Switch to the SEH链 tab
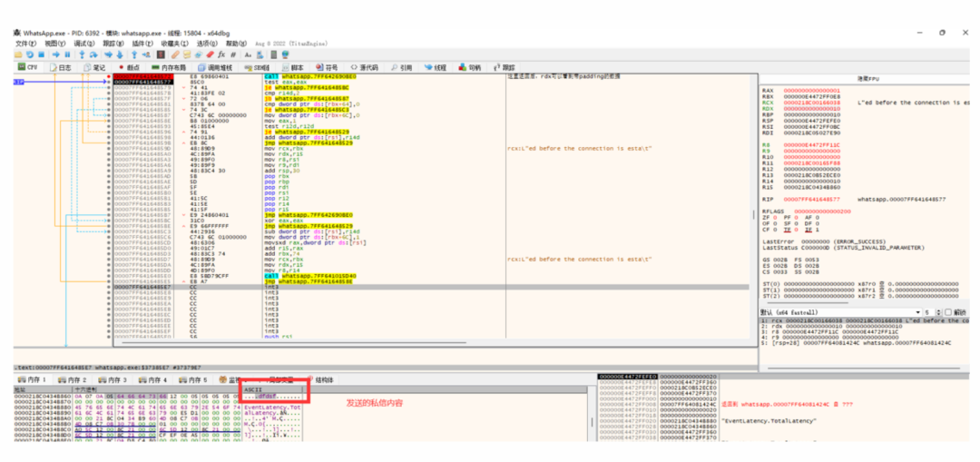Viewport: 980px width, 462px height. point(257,67)
